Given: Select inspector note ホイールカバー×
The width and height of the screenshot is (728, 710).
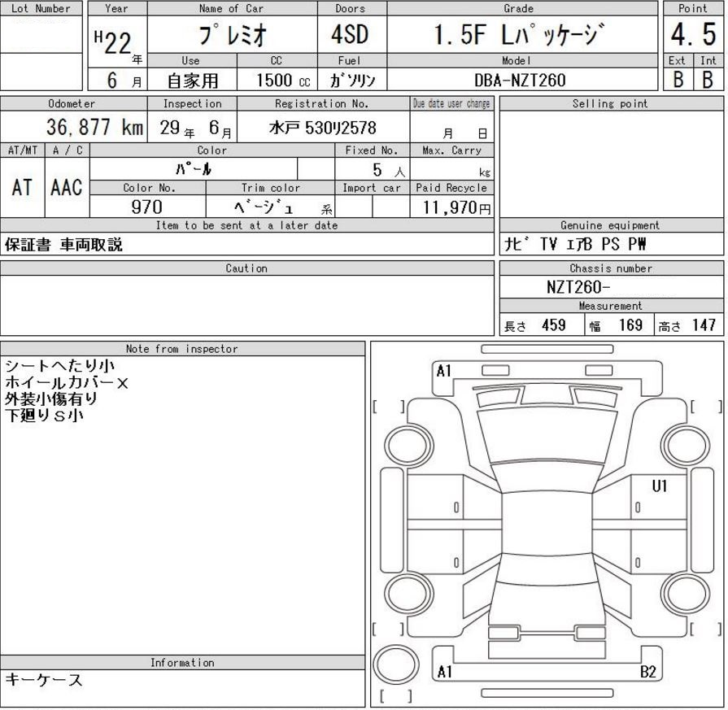Looking at the screenshot, I should [67, 382].
